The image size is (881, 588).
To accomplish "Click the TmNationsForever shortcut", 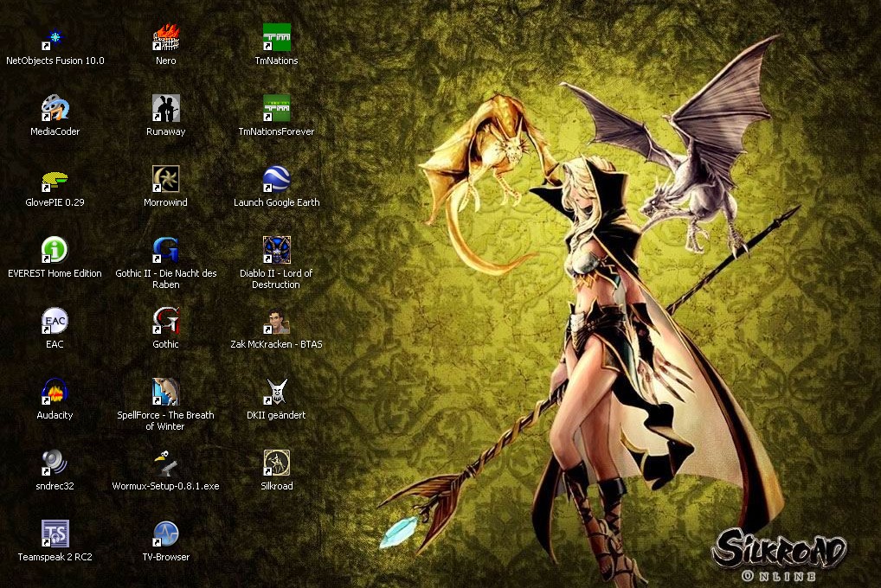I will [x=276, y=109].
